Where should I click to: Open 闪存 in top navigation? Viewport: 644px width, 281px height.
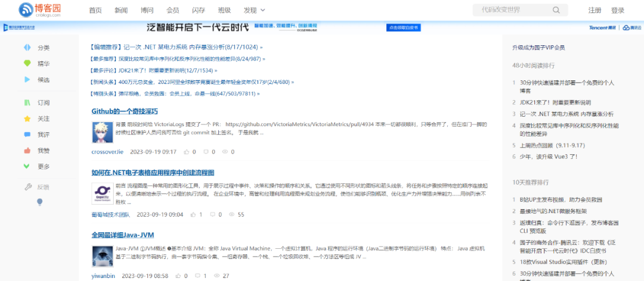[x=199, y=10]
